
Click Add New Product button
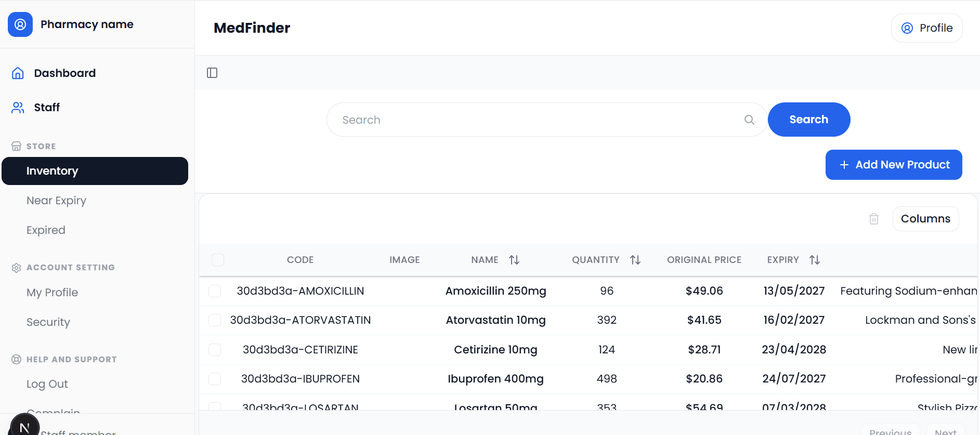click(x=894, y=165)
